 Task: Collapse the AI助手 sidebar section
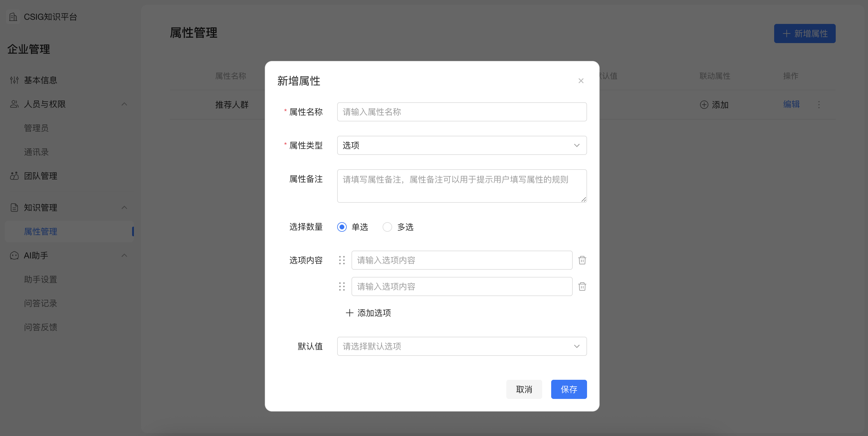124,255
